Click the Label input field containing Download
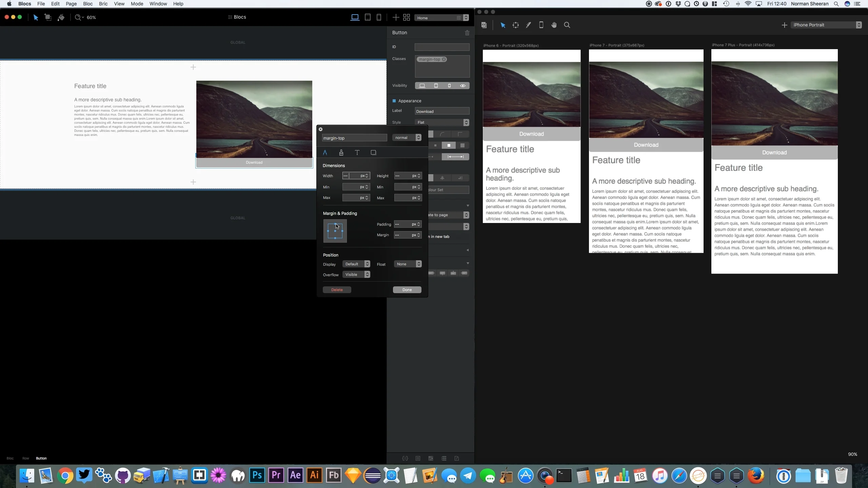The width and height of the screenshot is (868, 488). coord(442,111)
